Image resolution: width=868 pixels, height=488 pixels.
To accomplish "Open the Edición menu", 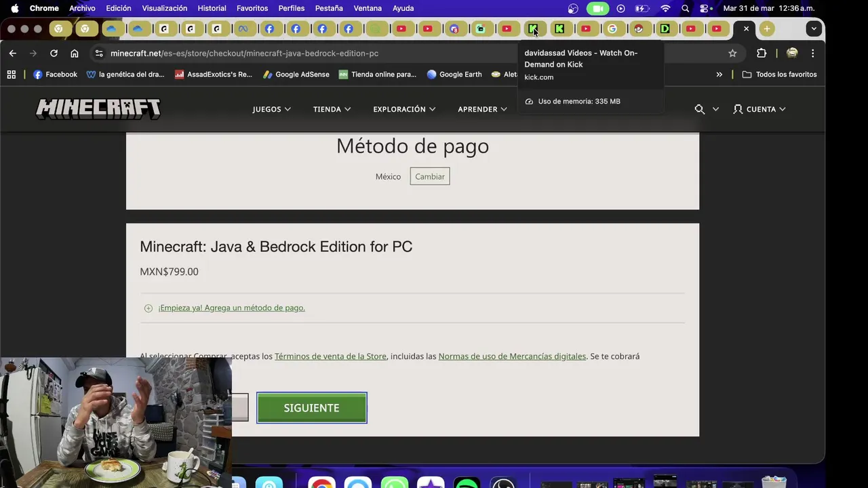I will pos(119,8).
